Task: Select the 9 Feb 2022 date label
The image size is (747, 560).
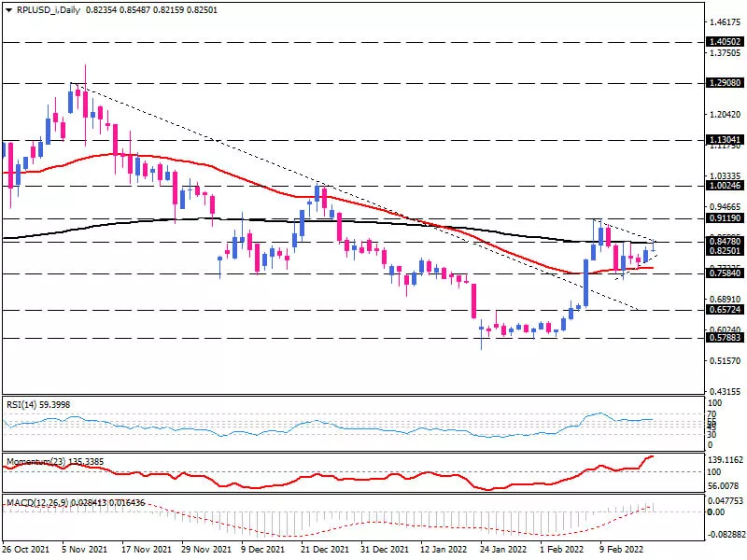Action: pyautogui.click(x=622, y=550)
